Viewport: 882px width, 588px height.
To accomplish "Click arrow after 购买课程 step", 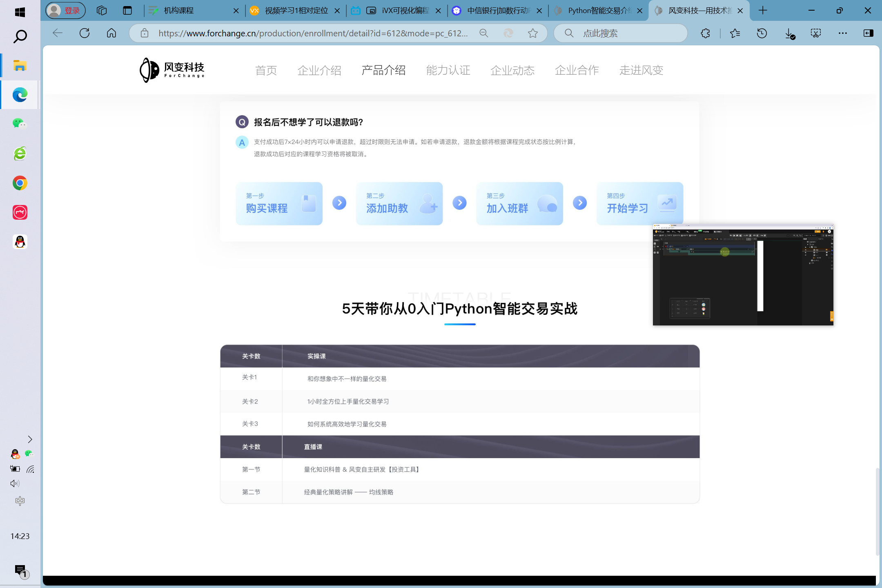I will coord(339,203).
